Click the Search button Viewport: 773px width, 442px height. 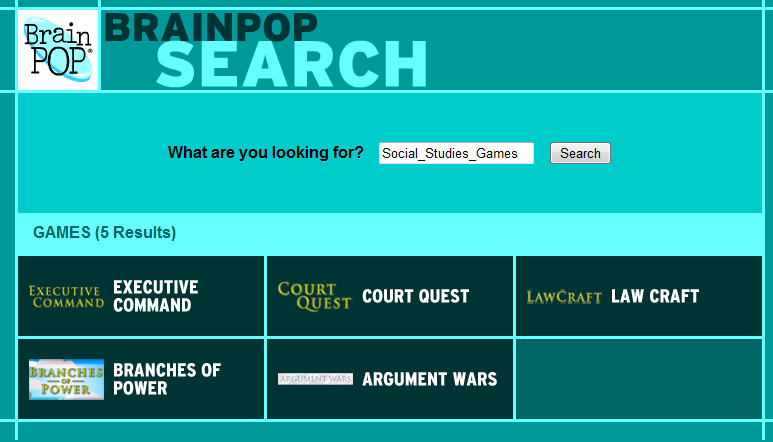coord(580,153)
